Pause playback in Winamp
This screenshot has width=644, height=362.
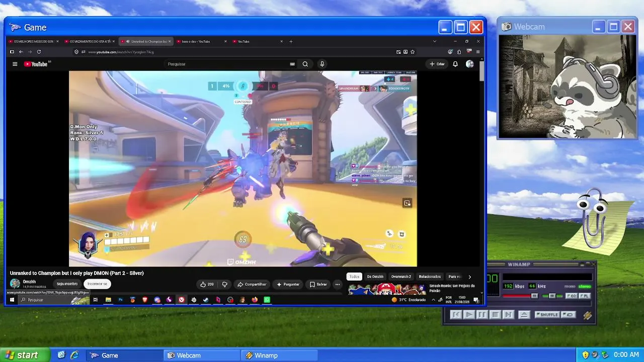pos(481,315)
